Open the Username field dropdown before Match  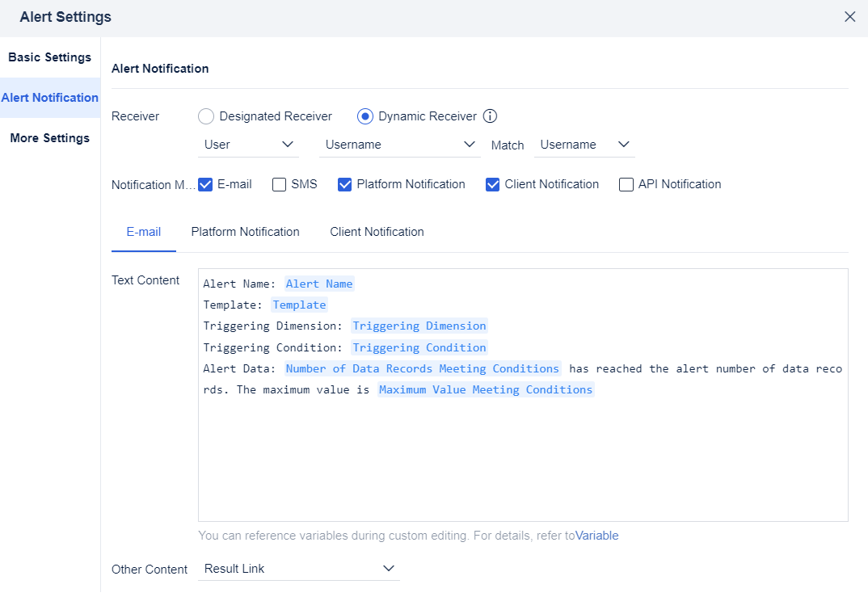click(400, 145)
